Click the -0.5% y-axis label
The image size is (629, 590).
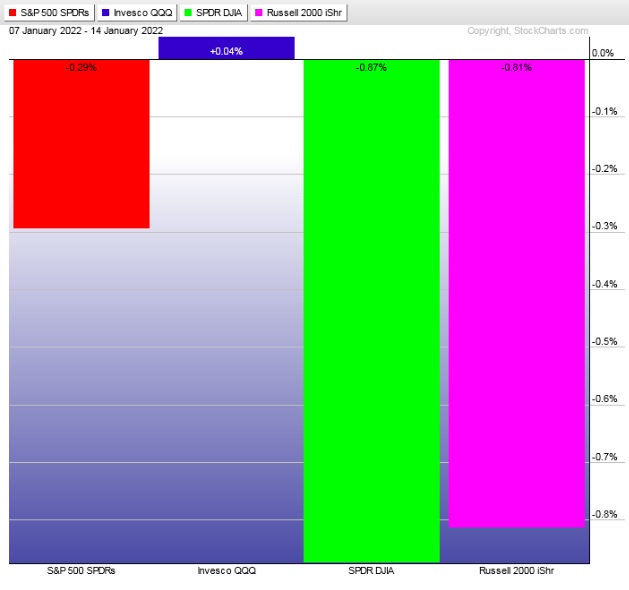click(x=605, y=342)
